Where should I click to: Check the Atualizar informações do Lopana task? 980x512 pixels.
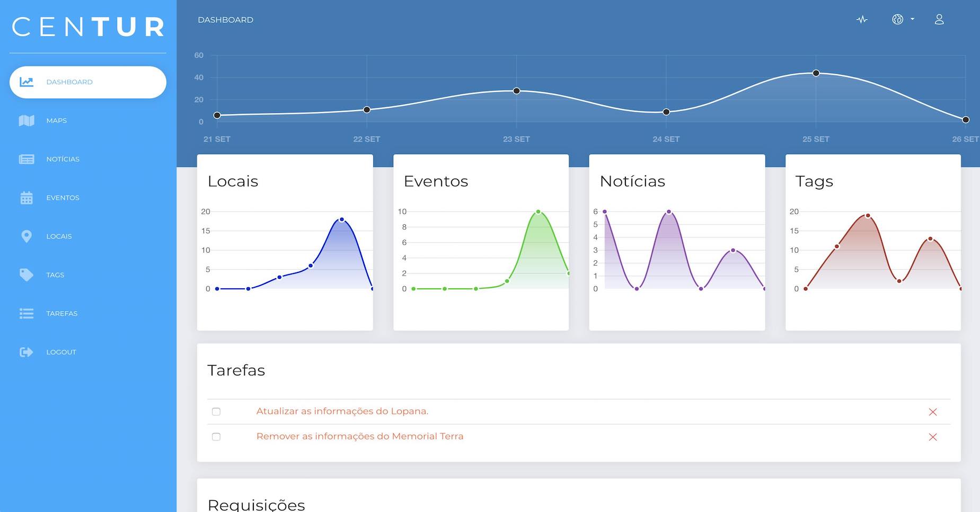[x=216, y=412]
